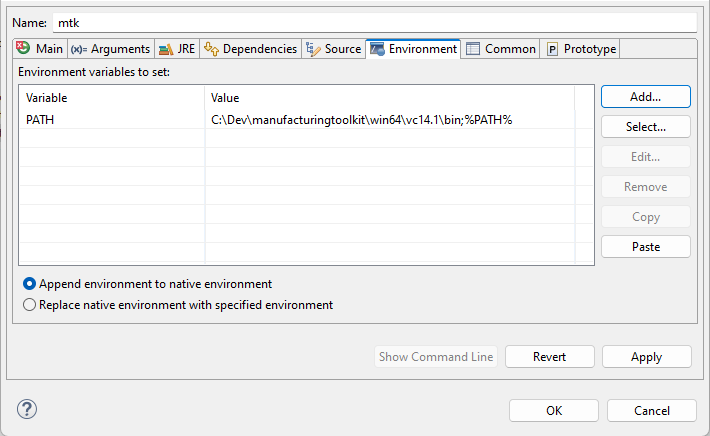
Task: Click the Source tab icon
Action: [x=313, y=49]
